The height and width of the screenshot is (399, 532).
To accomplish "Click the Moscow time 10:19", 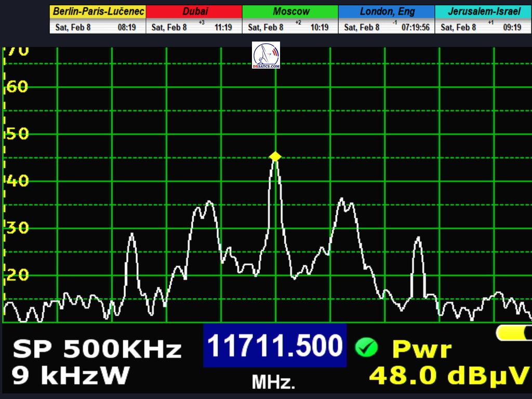I will [x=320, y=27].
